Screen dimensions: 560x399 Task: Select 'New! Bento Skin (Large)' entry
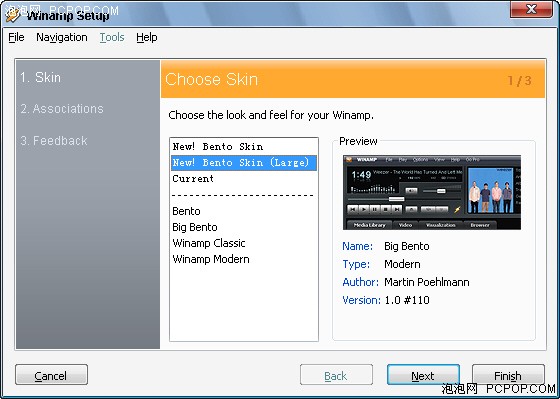[244, 163]
